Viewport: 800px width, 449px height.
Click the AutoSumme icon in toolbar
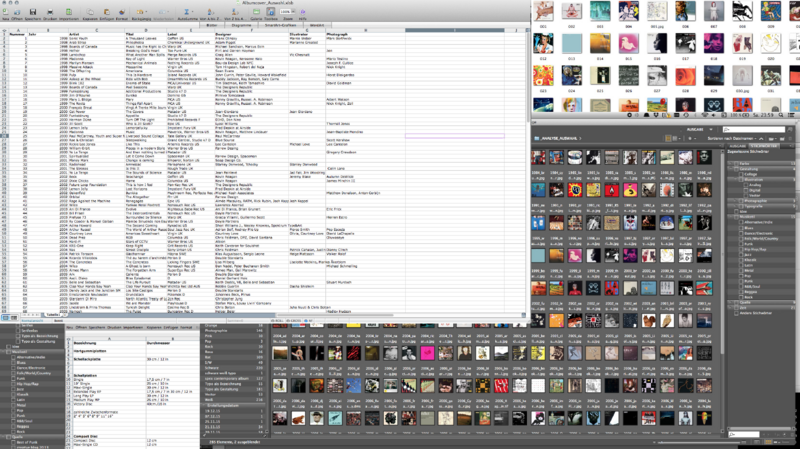coord(187,12)
